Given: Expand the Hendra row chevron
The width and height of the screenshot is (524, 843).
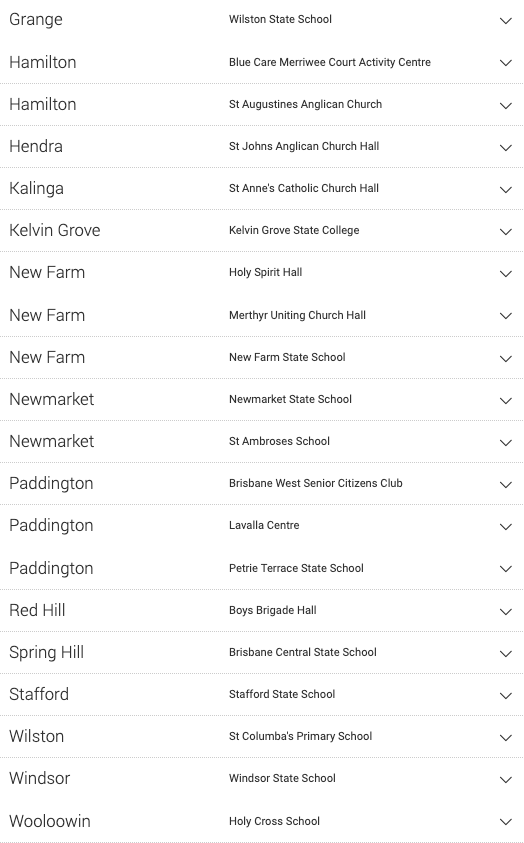Looking at the screenshot, I should coord(506,147).
